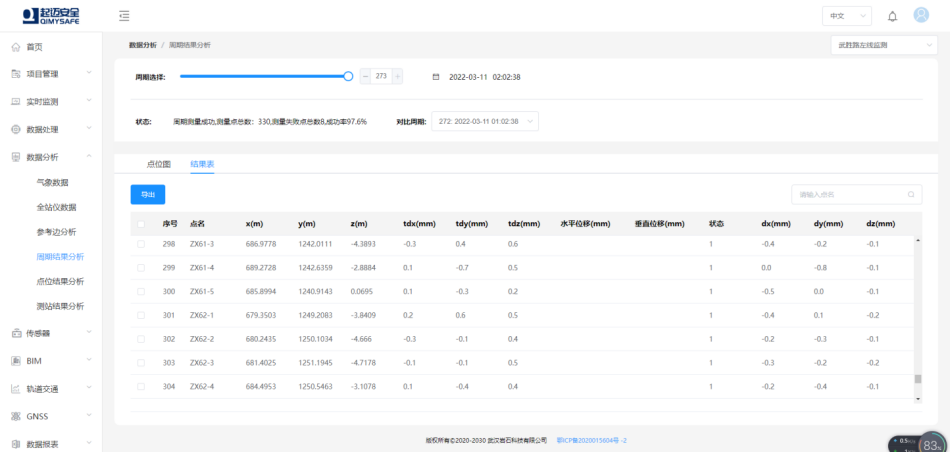Click the cycle slider blue track
The height and width of the screenshot is (452, 950).
pos(262,76)
